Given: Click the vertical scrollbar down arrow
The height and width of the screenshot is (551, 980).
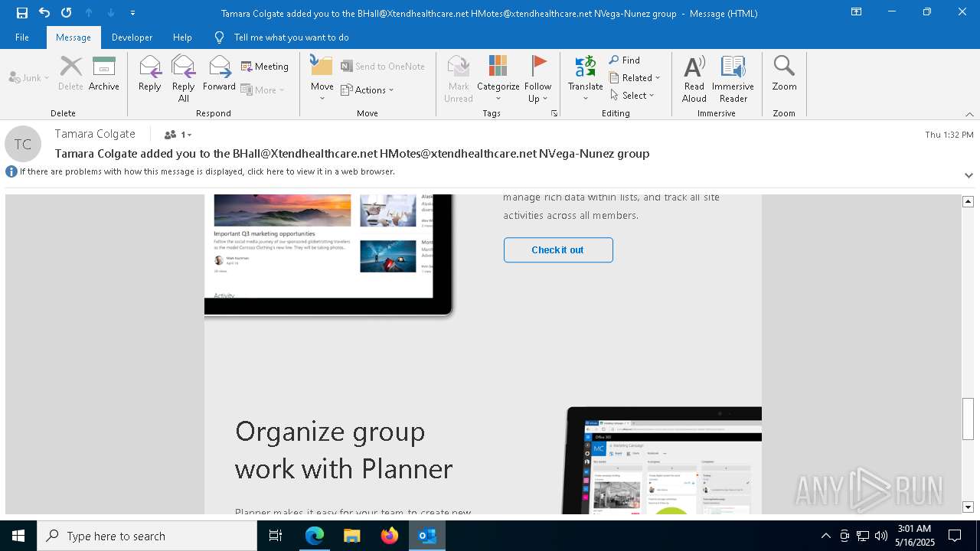Looking at the screenshot, I should coord(968,507).
